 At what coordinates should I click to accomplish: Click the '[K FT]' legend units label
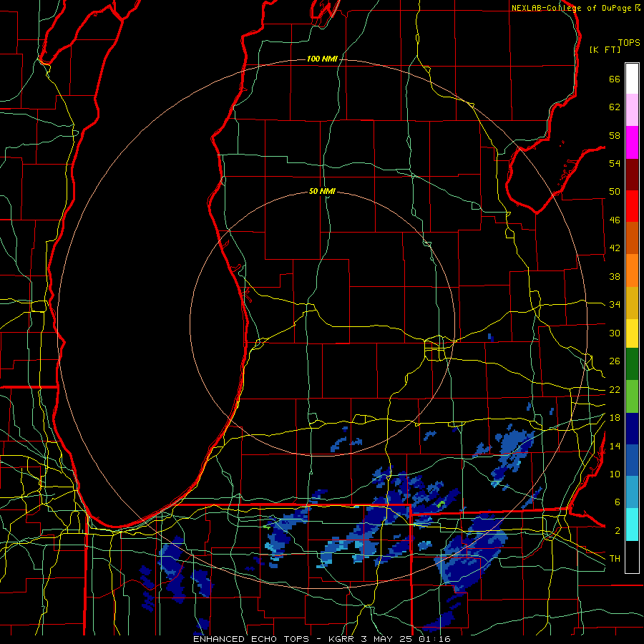point(605,49)
